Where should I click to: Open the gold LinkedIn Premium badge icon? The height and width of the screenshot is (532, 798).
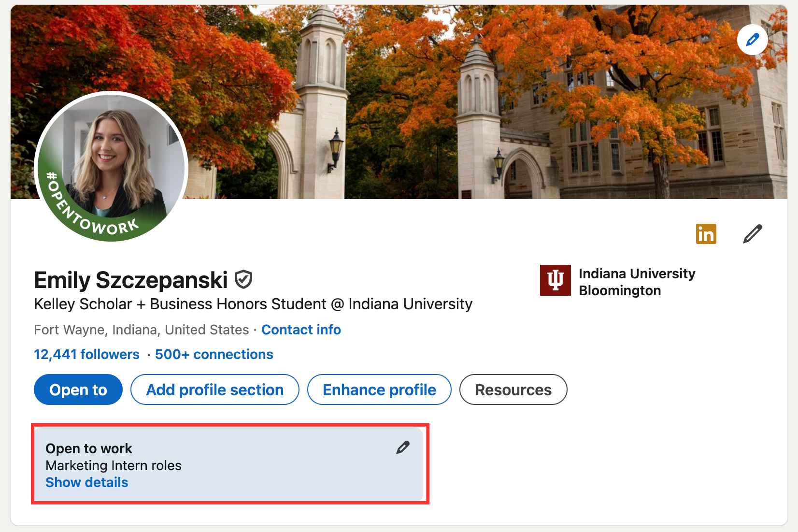click(706, 234)
